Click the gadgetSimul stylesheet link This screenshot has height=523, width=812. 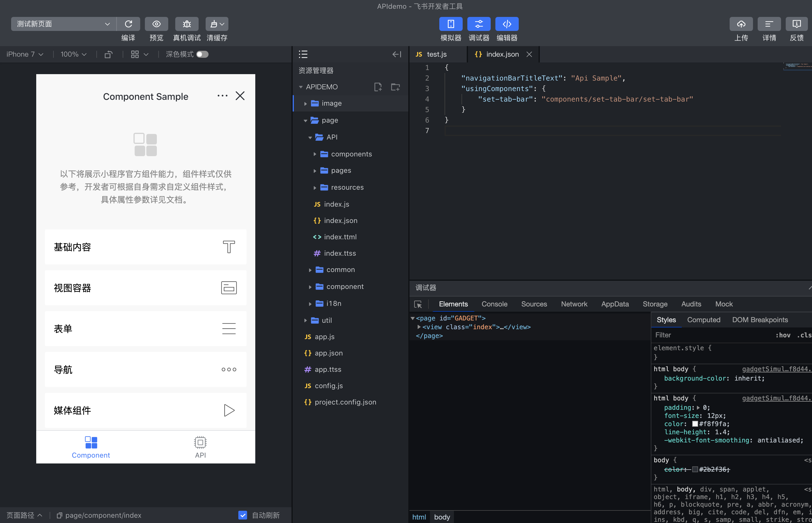[x=776, y=369]
